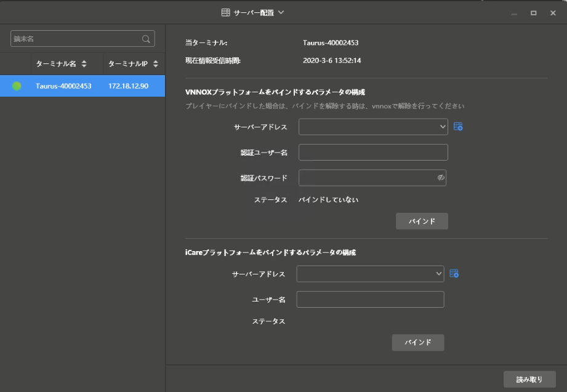Image resolution: width=567 pixels, height=392 pixels.
Task: Focus the 認証パスワード input field
Action: point(367,178)
